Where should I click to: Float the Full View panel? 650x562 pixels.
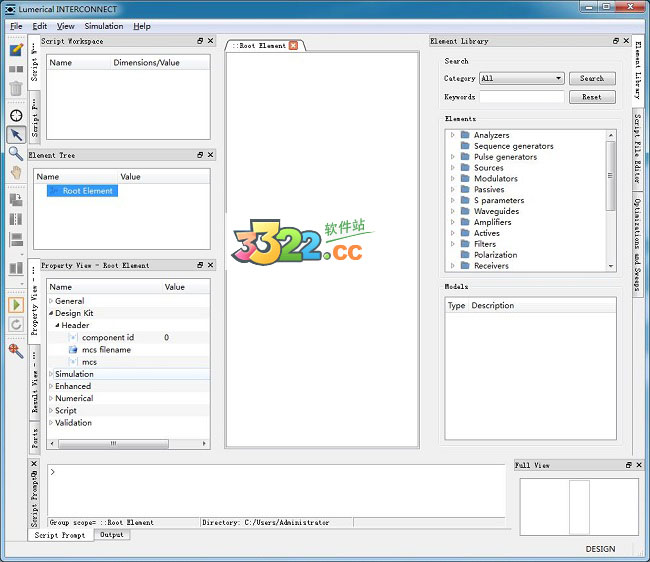click(x=628, y=465)
